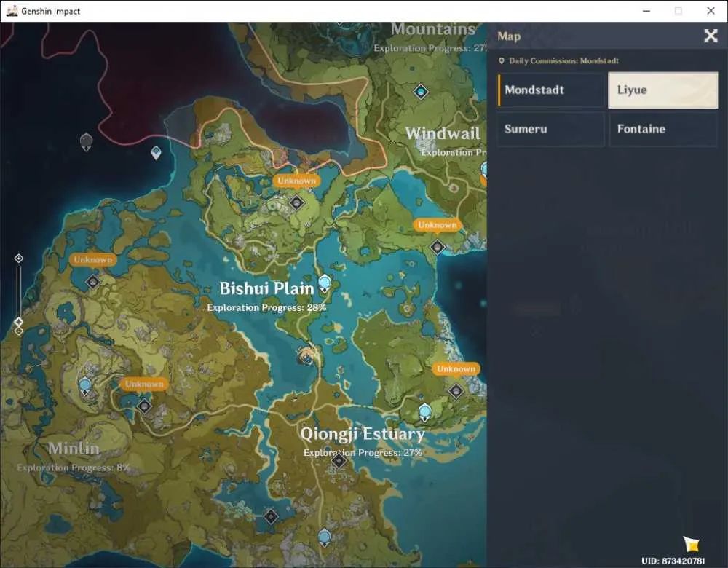Select Unknown domain marker nearest the zoom slider

coord(93,281)
